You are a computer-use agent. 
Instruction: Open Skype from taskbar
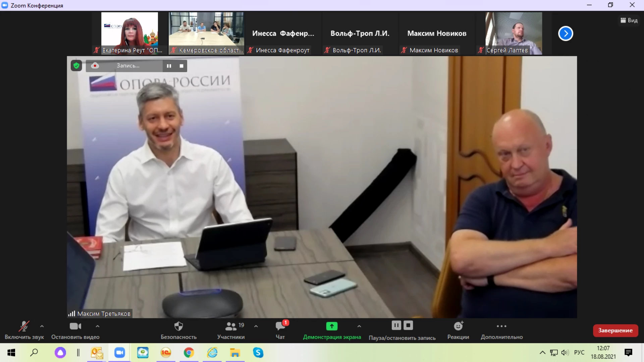click(258, 353)
